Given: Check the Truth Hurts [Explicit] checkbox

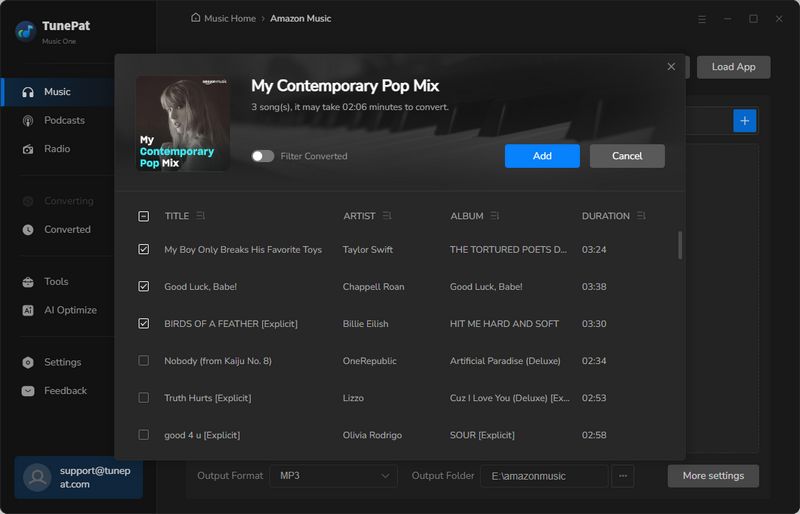Looking at the screenshot, I should point(144,398).
